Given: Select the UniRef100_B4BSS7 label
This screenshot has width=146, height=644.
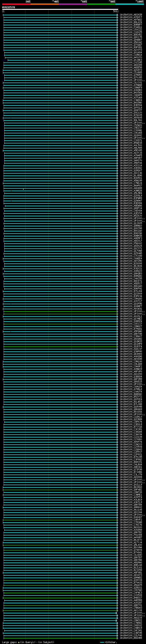Looking at the screenshot, I should tap(131, 598).
